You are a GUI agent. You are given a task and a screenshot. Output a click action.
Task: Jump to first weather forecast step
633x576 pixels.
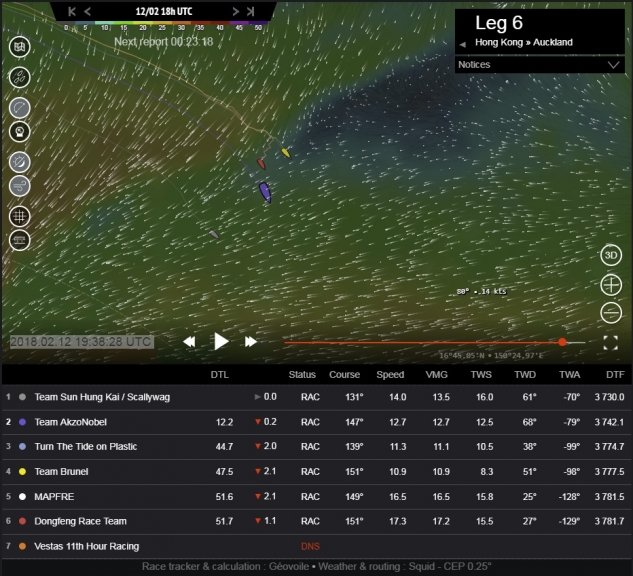(x=72, y=12)
